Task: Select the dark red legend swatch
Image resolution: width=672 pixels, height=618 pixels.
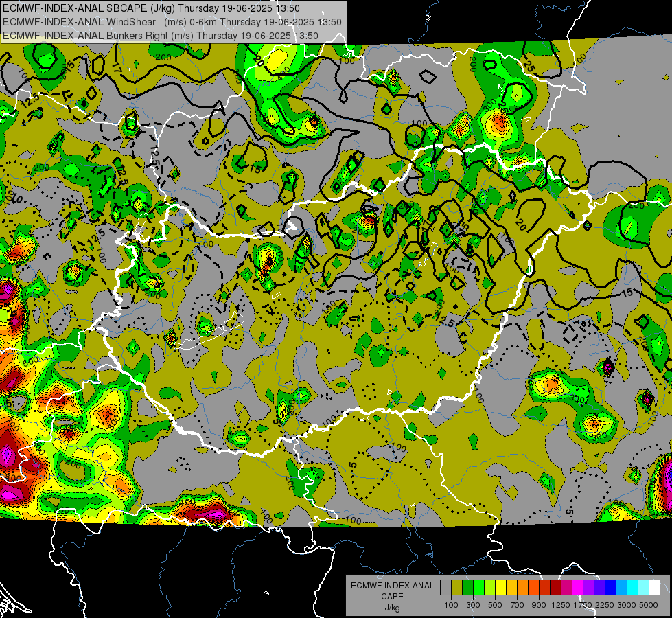Action: click(556, 588)
